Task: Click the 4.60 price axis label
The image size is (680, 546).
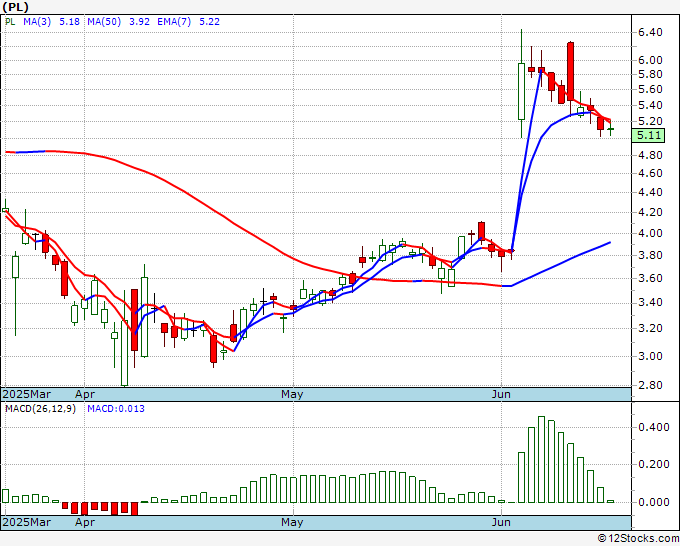Action: click(x=650, y=173)
